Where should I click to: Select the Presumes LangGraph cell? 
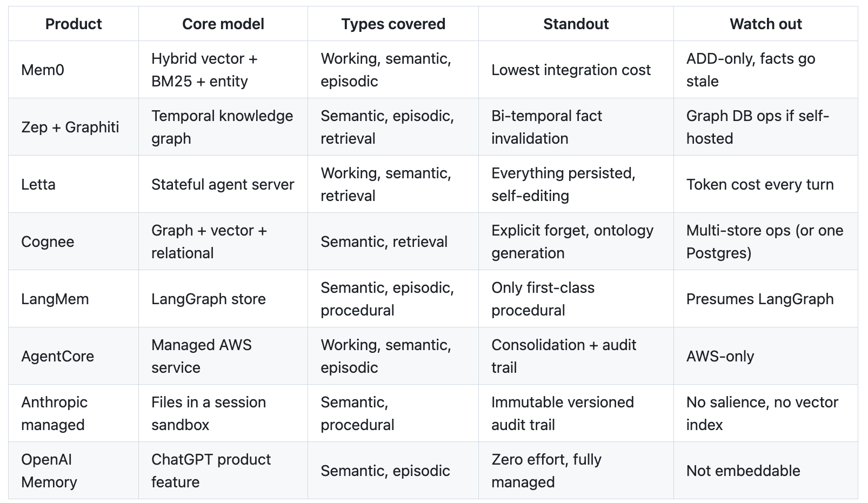(766, 299)
